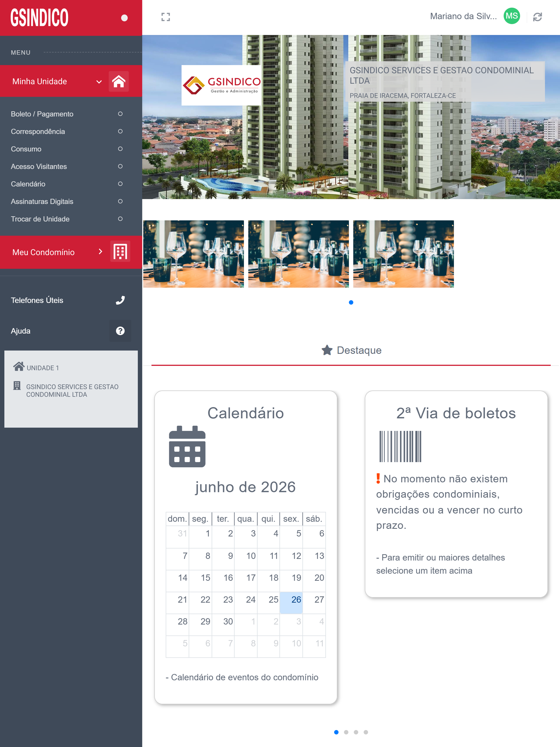Click the barcode icon in boletos card

coord(400,446)
